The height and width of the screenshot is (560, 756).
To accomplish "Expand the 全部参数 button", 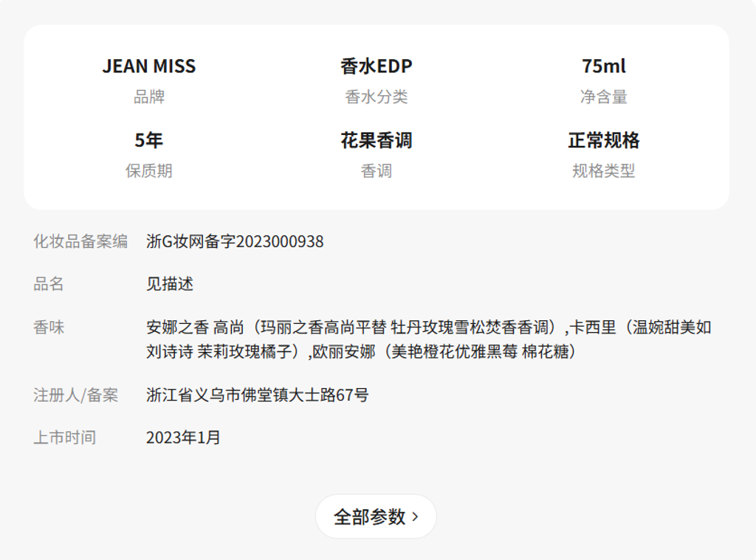I will point(376,516).
